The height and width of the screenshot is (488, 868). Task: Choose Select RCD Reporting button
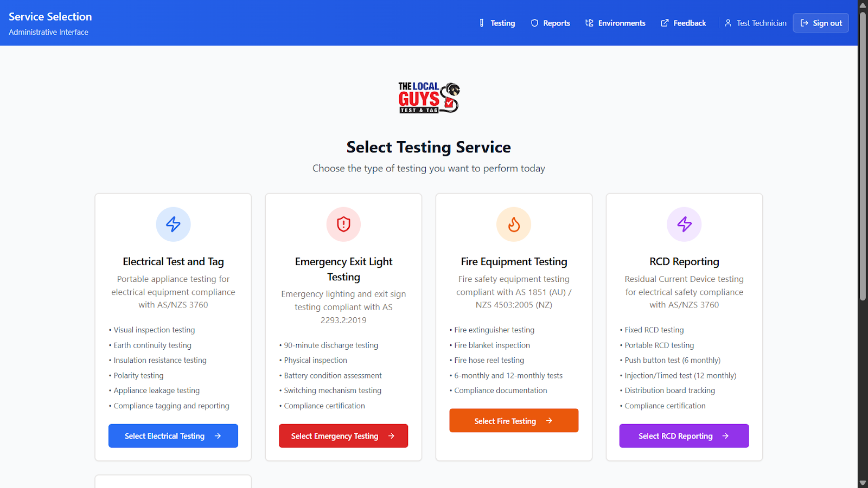coord(684,436)
